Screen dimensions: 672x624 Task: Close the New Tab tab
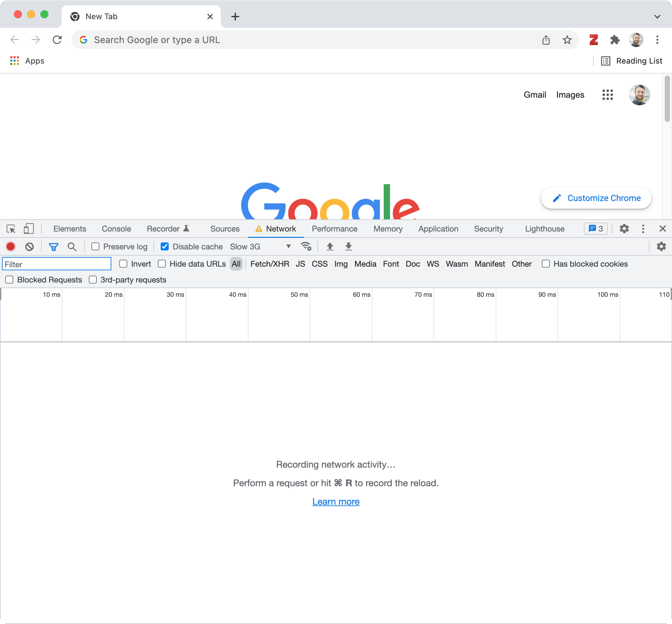pyautogui.click(x=210, y=17)
